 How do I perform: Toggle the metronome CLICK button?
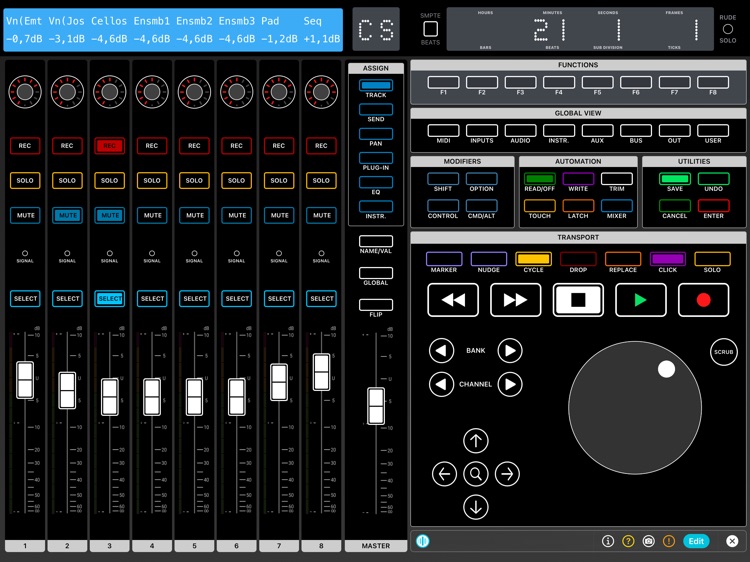pyautogui.click(x=668, y=259)
